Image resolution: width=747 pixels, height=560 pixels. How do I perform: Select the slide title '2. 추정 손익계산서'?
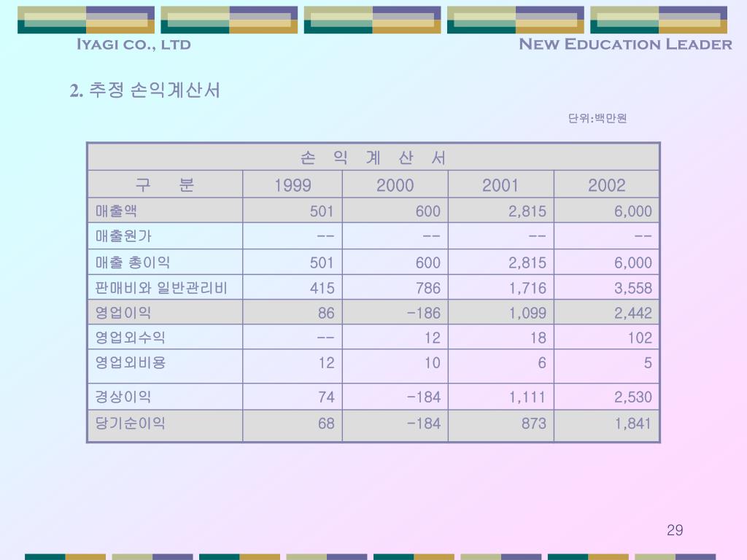coord(145,90)
